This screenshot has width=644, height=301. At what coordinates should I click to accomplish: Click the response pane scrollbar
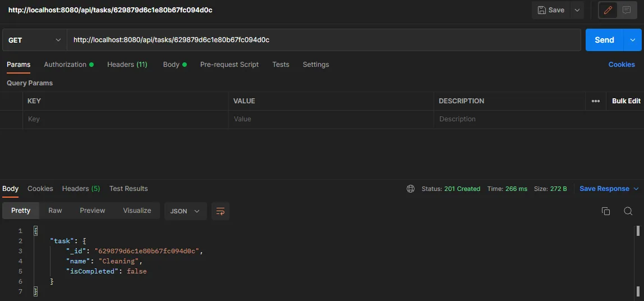[x=638, y=261]
